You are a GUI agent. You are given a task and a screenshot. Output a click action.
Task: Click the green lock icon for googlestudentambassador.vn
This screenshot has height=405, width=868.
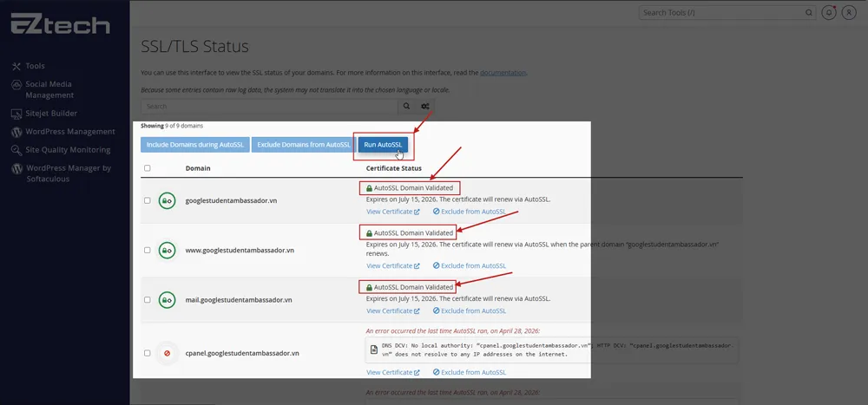pos(167,201)
